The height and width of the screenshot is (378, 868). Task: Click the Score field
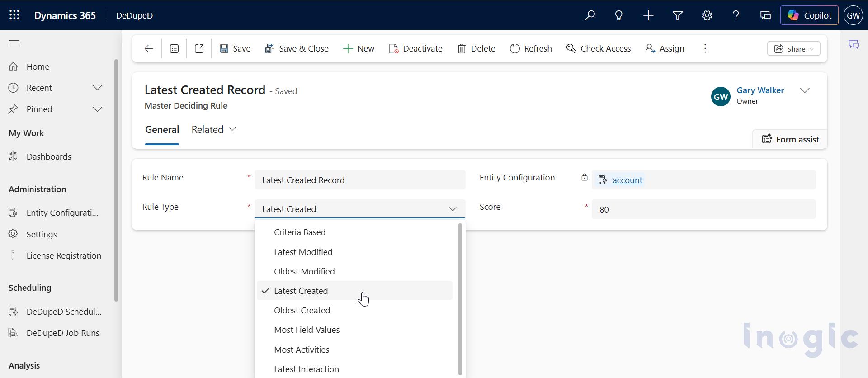pyautogui.click(x=703, y=209)
